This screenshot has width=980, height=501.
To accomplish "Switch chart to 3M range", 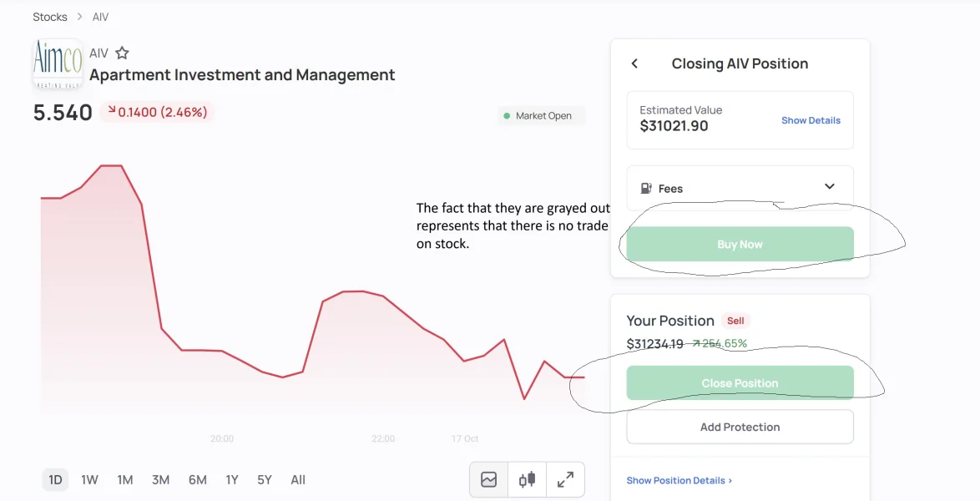I will pos(160,479).
